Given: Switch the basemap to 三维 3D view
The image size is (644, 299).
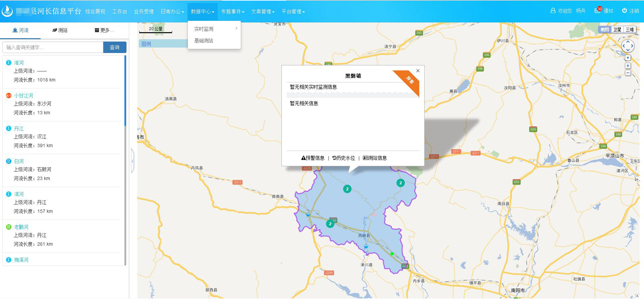Looking at the screenshot, I should [x=631, y=29].
